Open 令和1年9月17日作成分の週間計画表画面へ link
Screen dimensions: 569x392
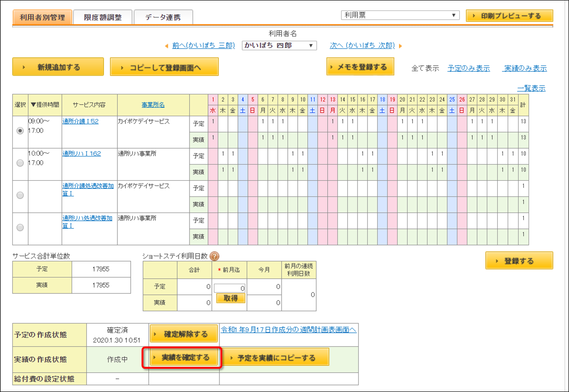[x=288, y=330]
